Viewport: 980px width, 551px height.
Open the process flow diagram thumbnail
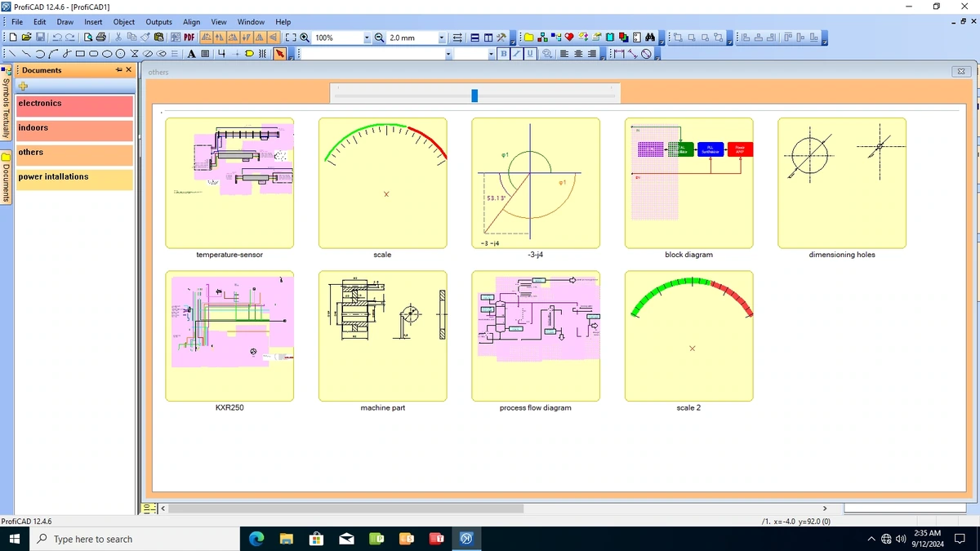tap(536, 335)
